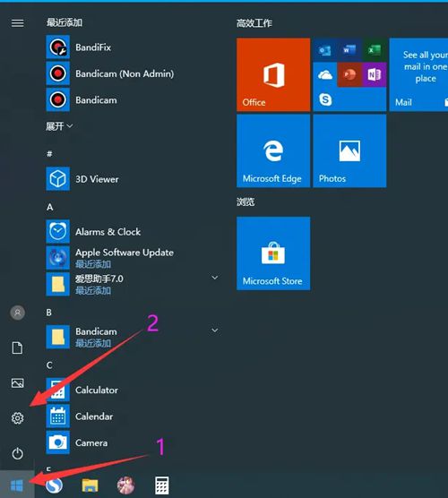Expand recently added list with 展开
448x498 pixels.
click(59, 126)
